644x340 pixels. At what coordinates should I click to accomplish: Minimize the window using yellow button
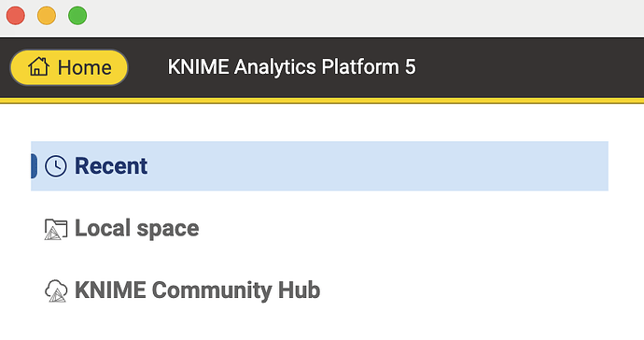(x=47, y=16)
